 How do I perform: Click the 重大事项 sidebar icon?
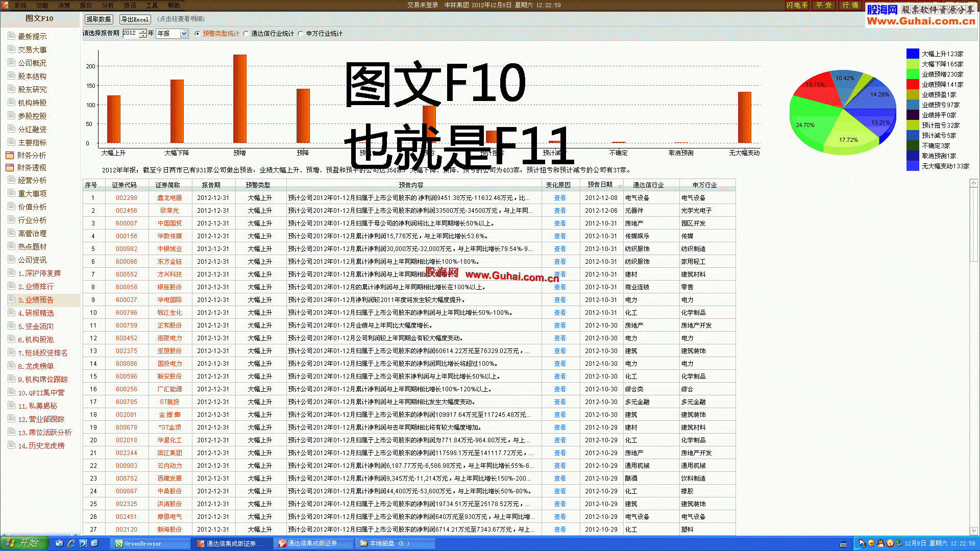point(11,193)
